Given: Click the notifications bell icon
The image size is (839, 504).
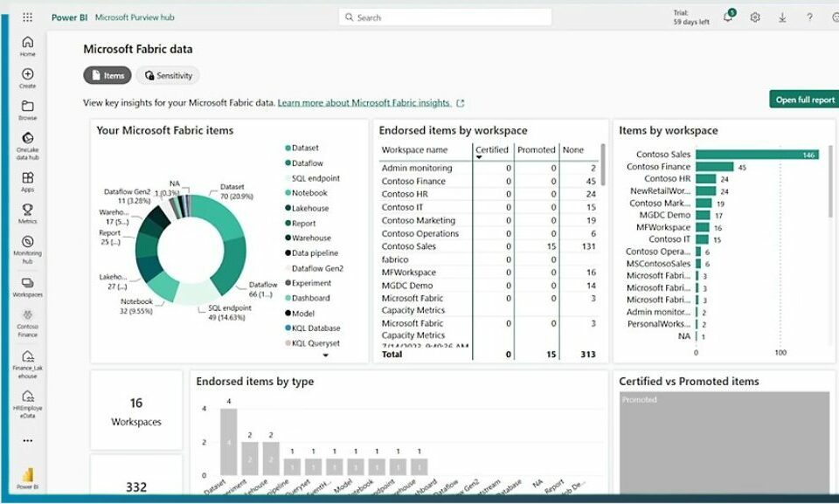Looking at the screenshot, I should point(728,17).
